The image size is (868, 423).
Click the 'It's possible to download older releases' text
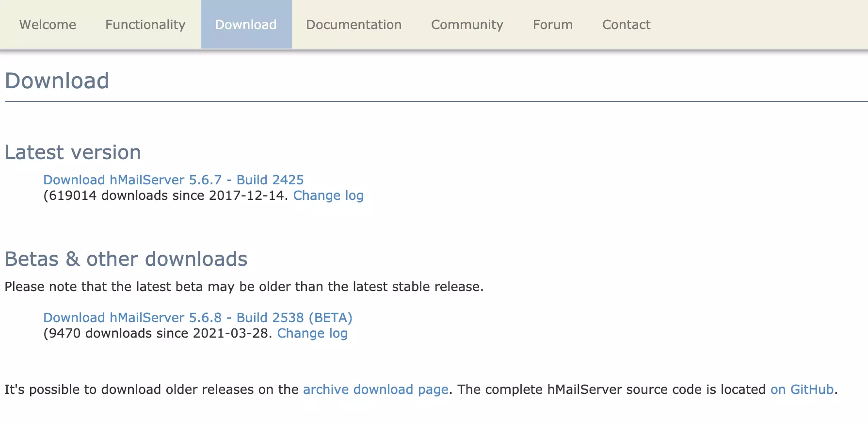tap(151, 390)
